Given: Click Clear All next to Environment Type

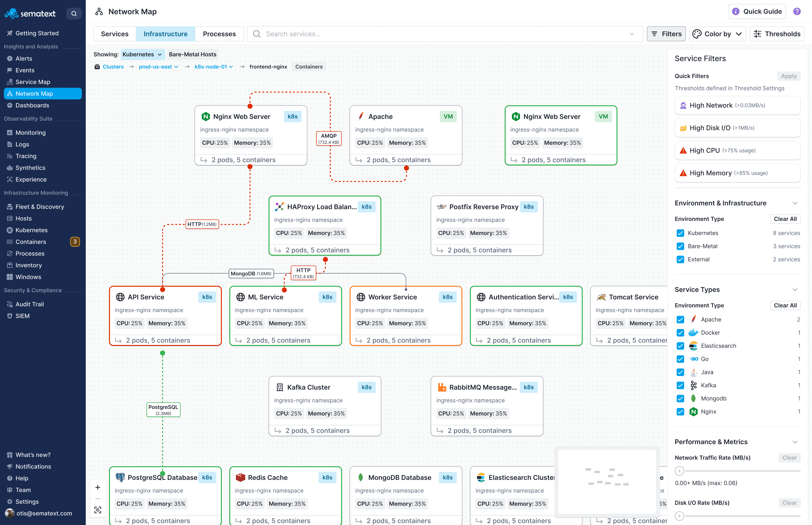Looking at the screenshot, I should point(785,219).
